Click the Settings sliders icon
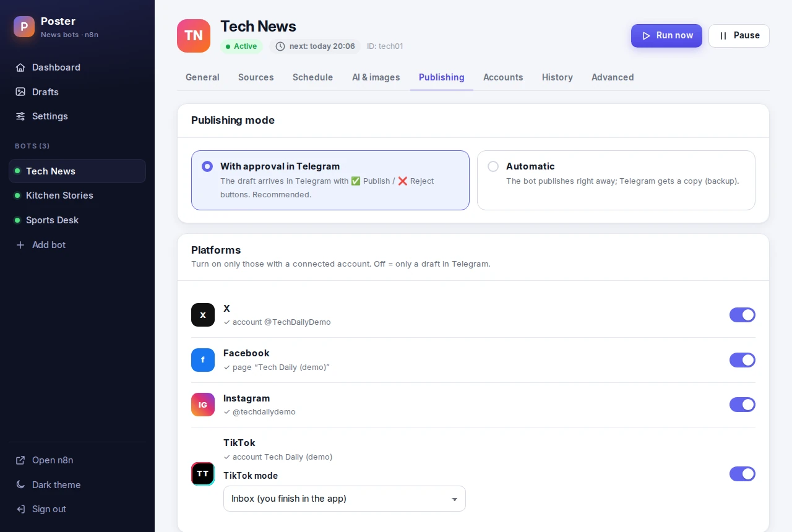792x532 pixels. point(20,116)
